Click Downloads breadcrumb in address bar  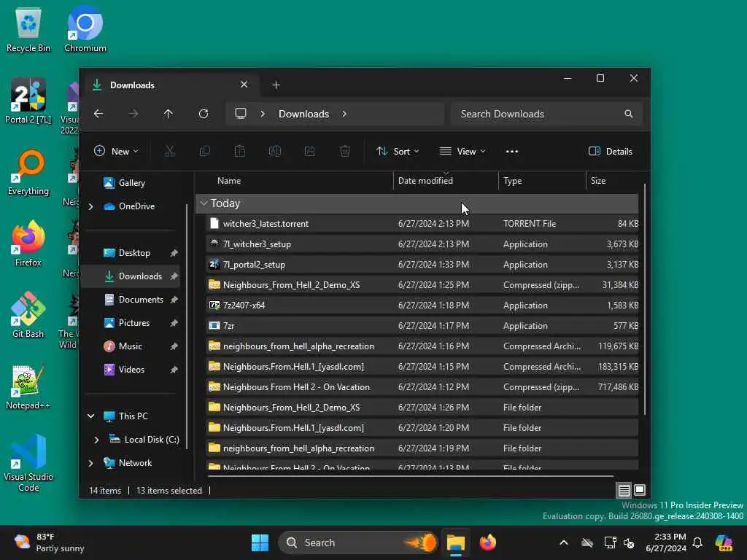(x=304, y=114)
